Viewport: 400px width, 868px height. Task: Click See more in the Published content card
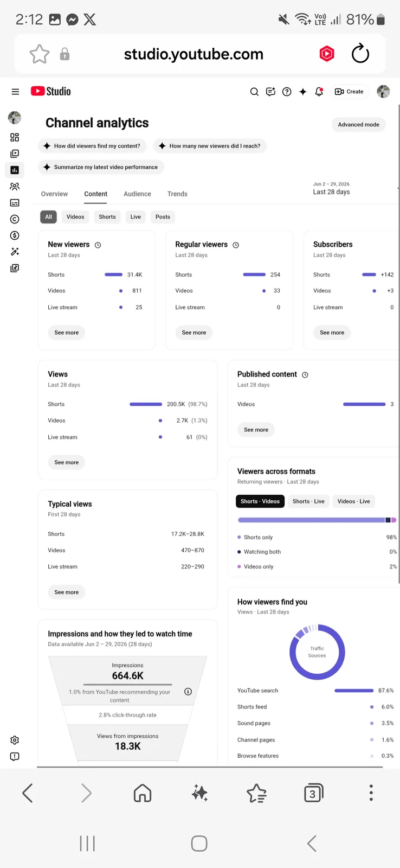(x=256, y=430)
